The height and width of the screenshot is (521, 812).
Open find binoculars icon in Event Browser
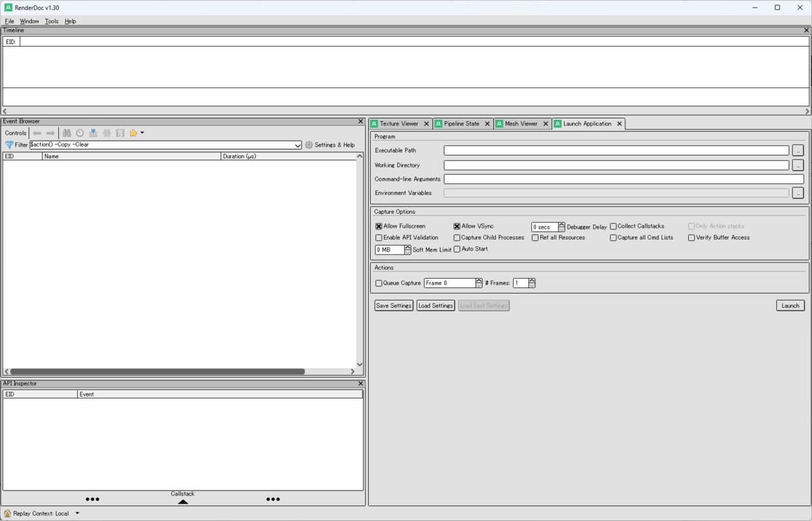click(x=67, y=133)
